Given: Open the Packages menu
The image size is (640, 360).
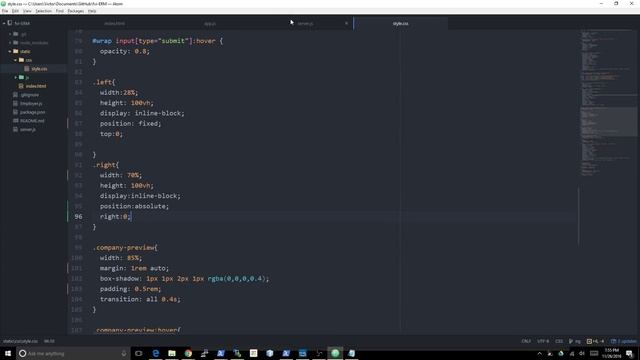Looking at the screenshot, I should pos(76,11).
